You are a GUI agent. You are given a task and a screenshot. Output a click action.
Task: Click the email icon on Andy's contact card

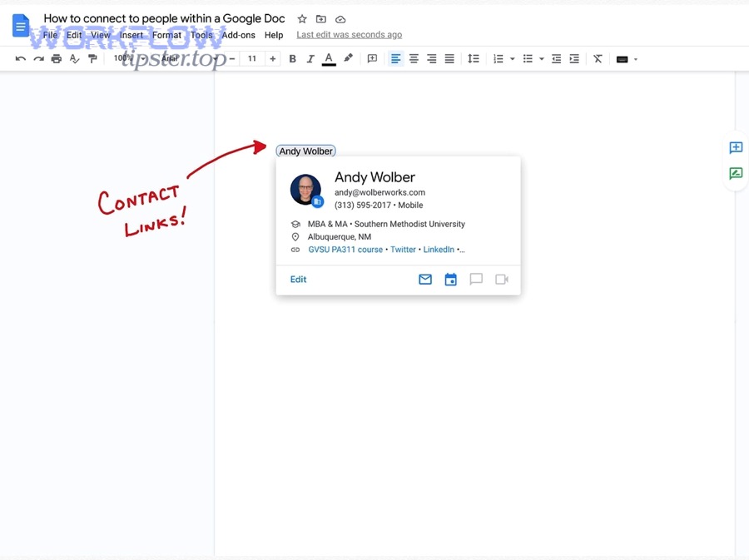point(425,280)
